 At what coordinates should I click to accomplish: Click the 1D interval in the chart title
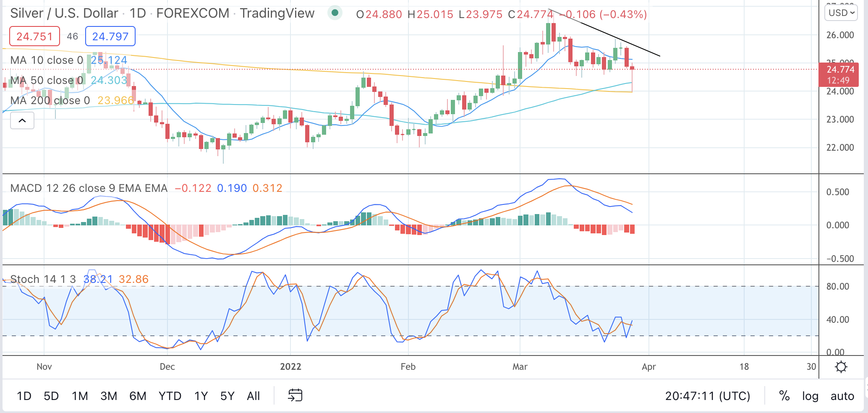[x=138, y=13]
